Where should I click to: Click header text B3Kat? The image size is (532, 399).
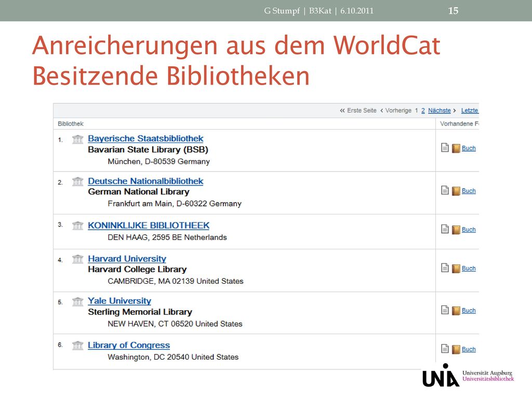click(x=320, y=11)
